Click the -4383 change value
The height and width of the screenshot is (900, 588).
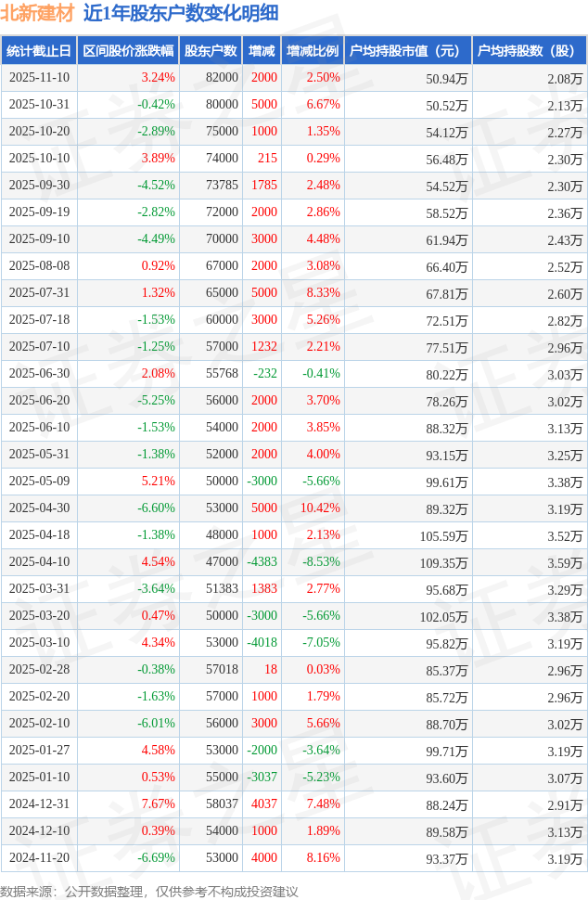click(x=262, y=562)
